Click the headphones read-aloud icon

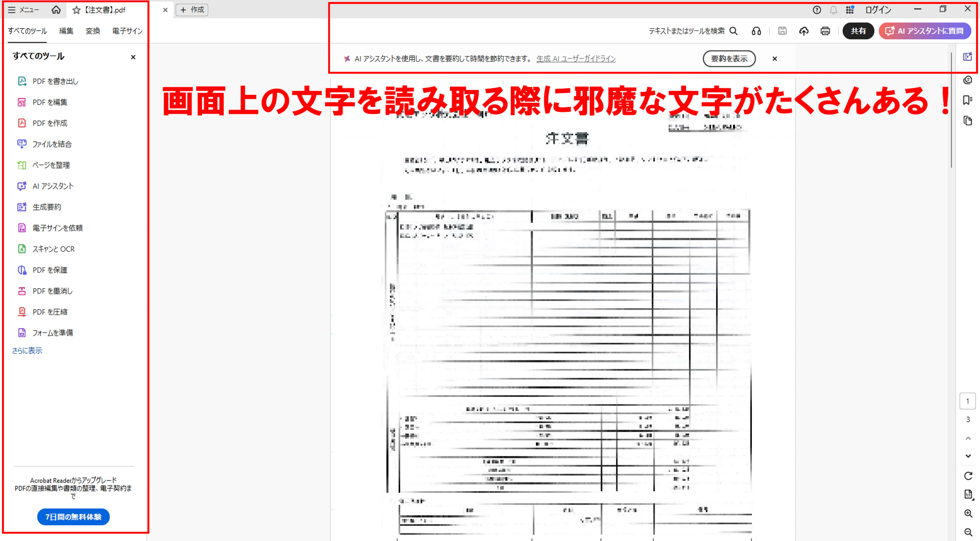click(x=756, y=31)
